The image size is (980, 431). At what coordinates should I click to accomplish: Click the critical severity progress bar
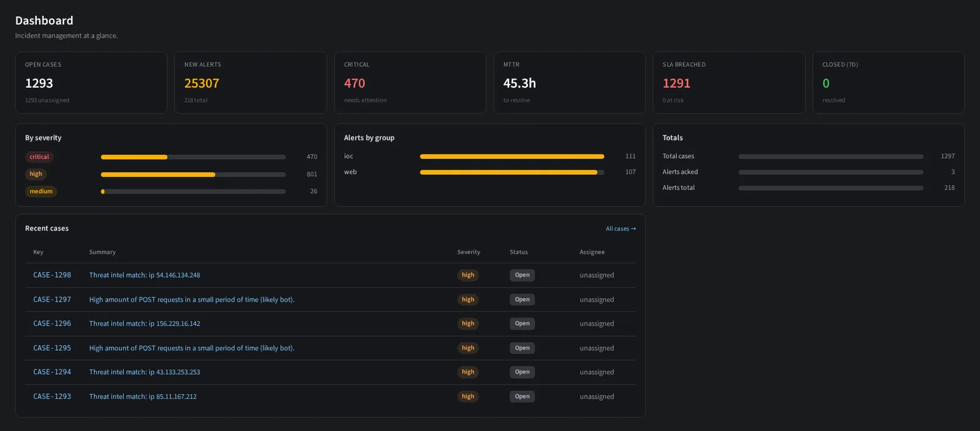pyautogui.click(x=194, y=157)
